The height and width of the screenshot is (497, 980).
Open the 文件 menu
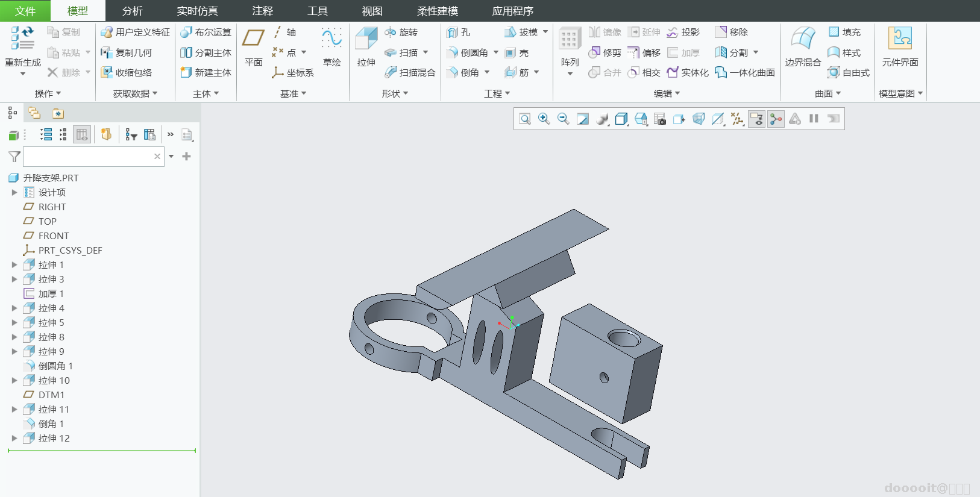coord(25,11)
